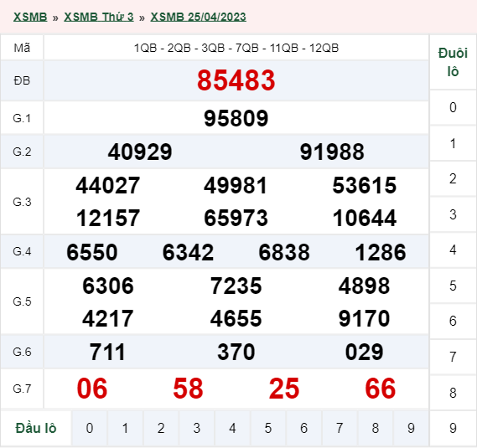Select Đầu lô digit 5
Viewport: 477px width, 448px height.
point(268,428)
